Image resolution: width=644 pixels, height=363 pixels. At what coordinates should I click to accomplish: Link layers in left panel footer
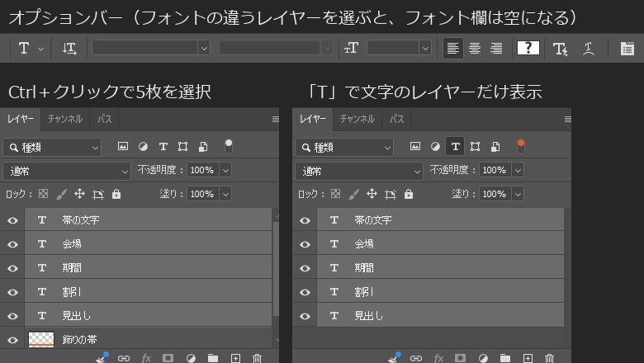pos(124,358)
